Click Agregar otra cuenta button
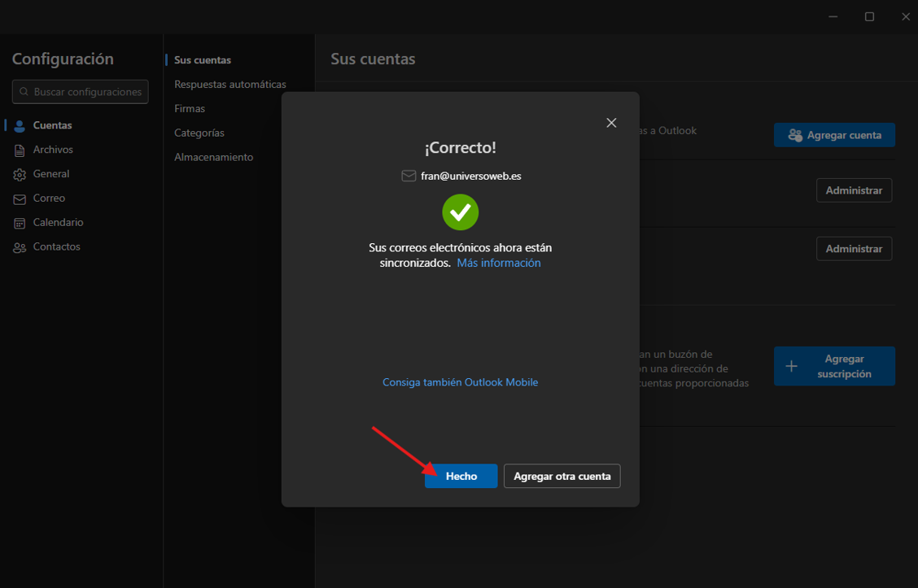This screenshot has height=588, width=918. click(562, 476)
